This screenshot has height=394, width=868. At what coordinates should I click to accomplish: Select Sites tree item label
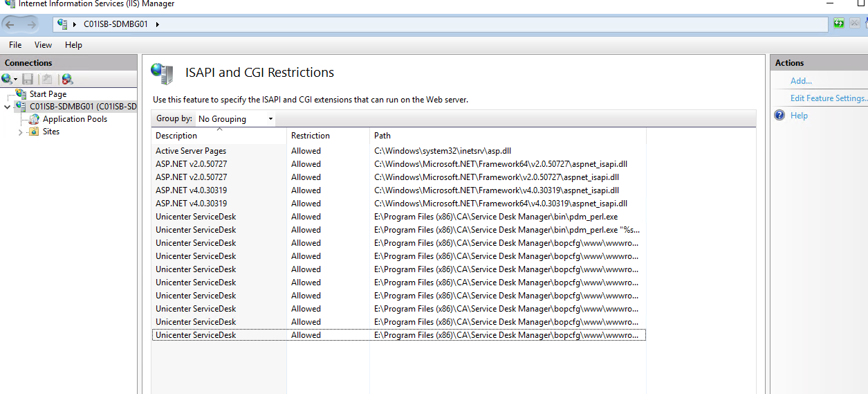[51, 132]
